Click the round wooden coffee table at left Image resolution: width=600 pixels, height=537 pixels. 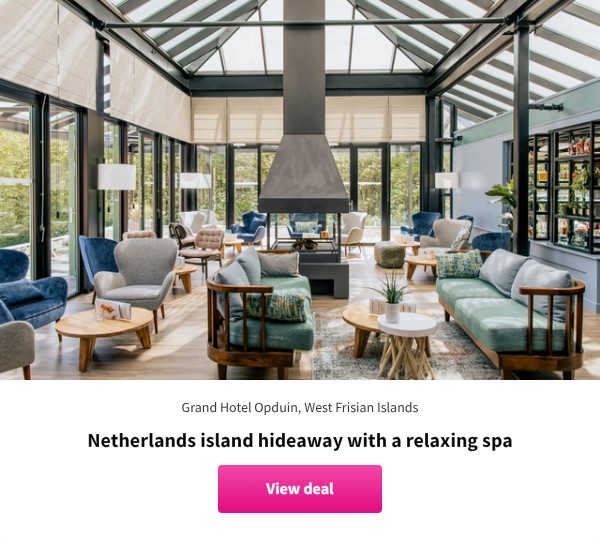[x=104, y=335]
